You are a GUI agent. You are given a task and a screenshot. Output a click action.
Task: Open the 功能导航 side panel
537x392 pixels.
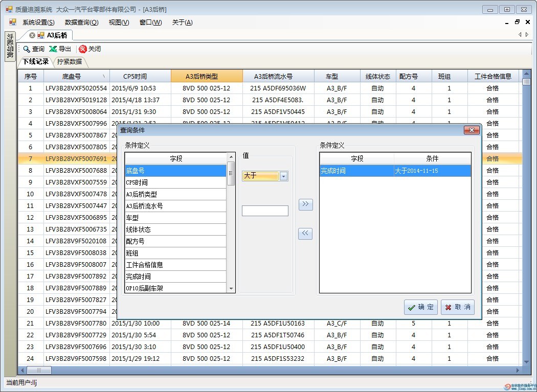coord(10,46)
